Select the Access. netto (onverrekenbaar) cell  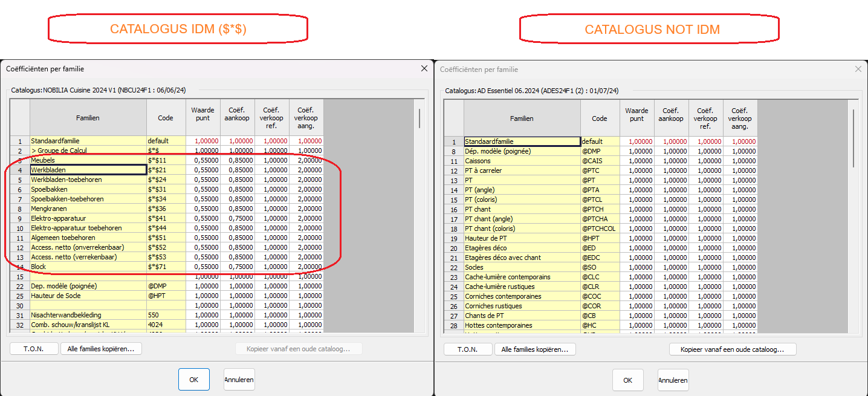[88, 247]
